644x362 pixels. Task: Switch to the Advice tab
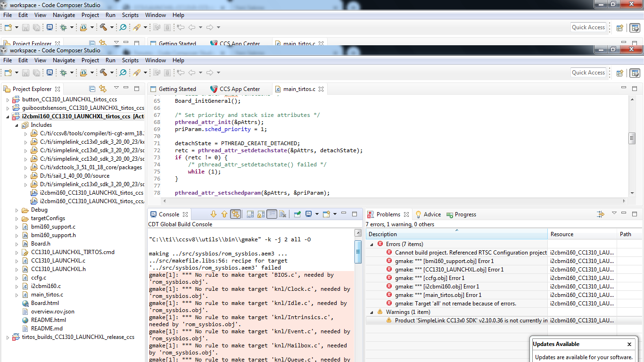[x=432, y=214]
